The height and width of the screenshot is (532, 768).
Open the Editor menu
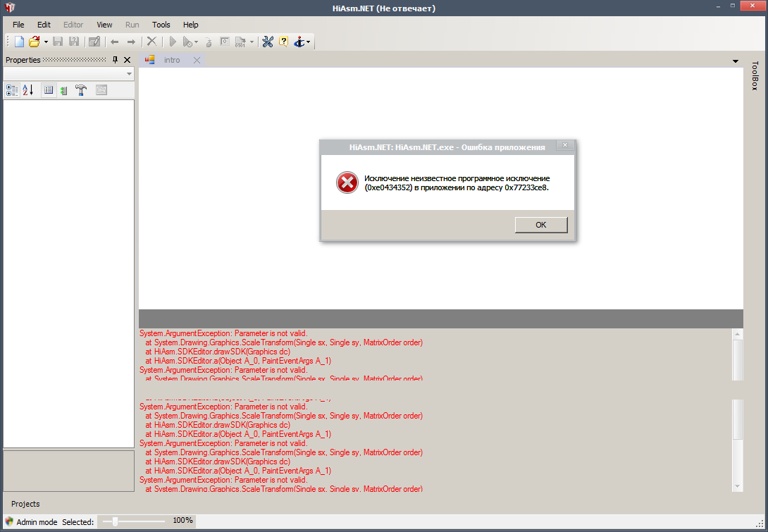(x=73, y=25)
